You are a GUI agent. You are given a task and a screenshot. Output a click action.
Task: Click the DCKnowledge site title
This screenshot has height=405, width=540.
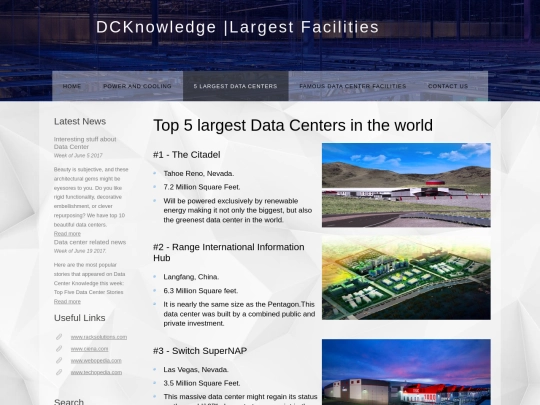[x=237, y=27]
